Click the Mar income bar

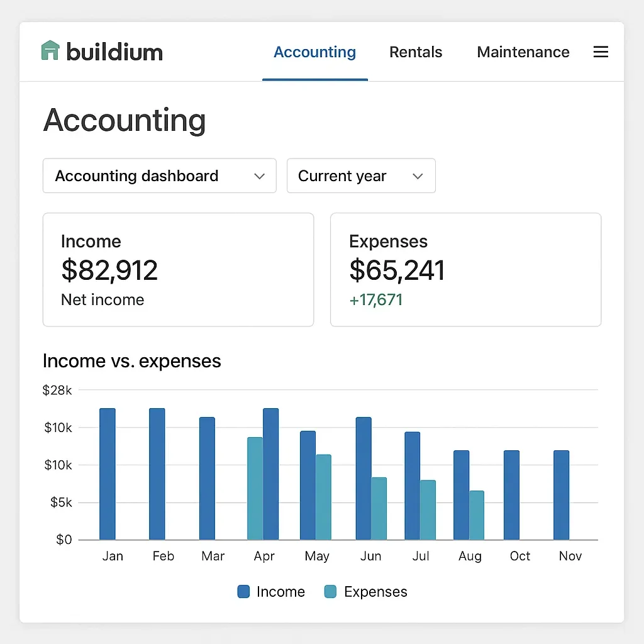207,479
